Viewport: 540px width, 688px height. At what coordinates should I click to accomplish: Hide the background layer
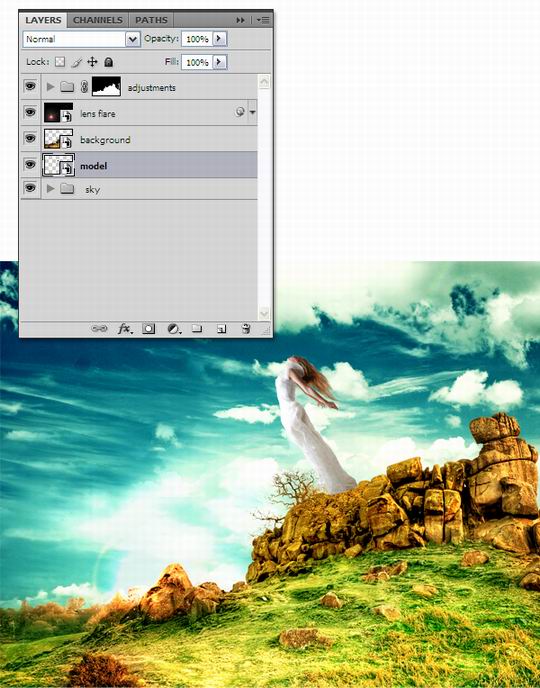[30, 138]
